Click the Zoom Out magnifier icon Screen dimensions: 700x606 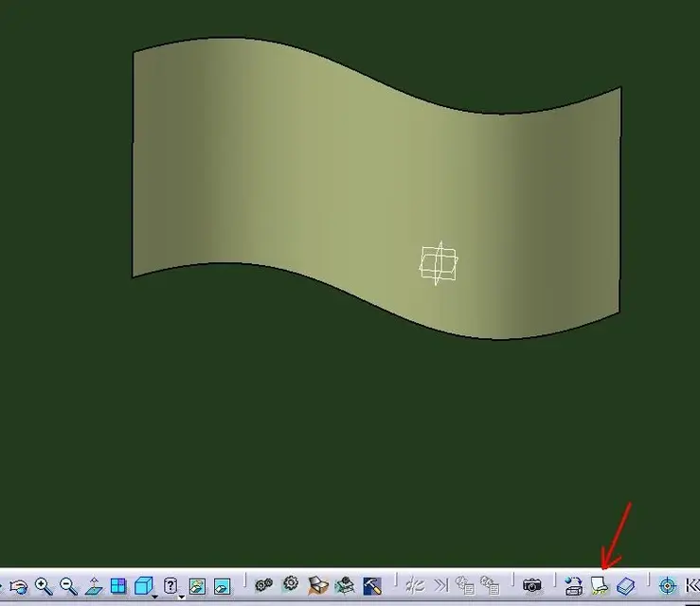click(x=68, y=586)
